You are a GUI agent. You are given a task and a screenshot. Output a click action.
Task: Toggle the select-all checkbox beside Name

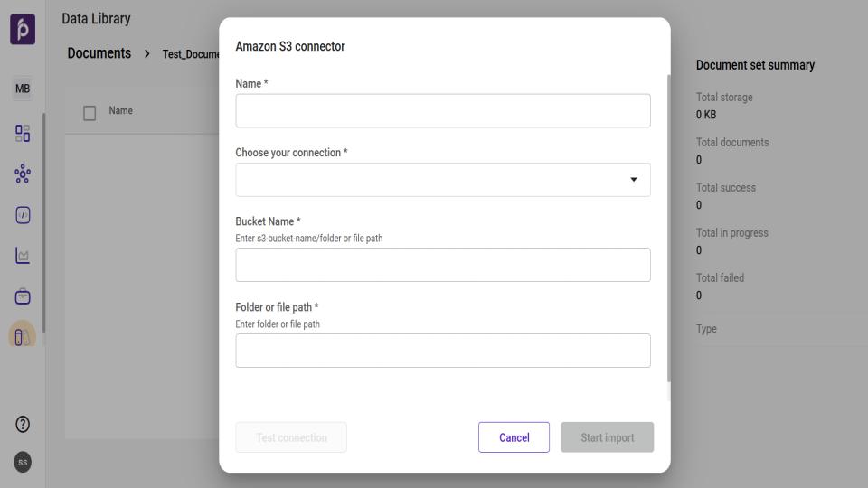click(x=90, y=112)
